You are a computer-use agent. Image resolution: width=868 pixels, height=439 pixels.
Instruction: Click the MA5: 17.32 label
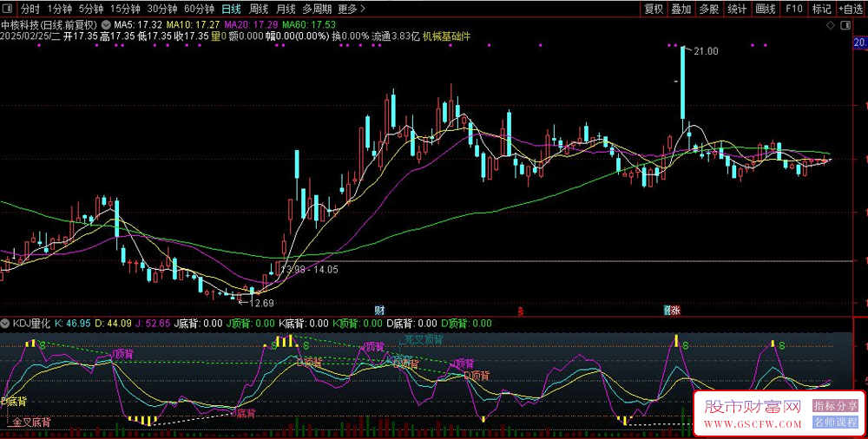click(138, 25)
